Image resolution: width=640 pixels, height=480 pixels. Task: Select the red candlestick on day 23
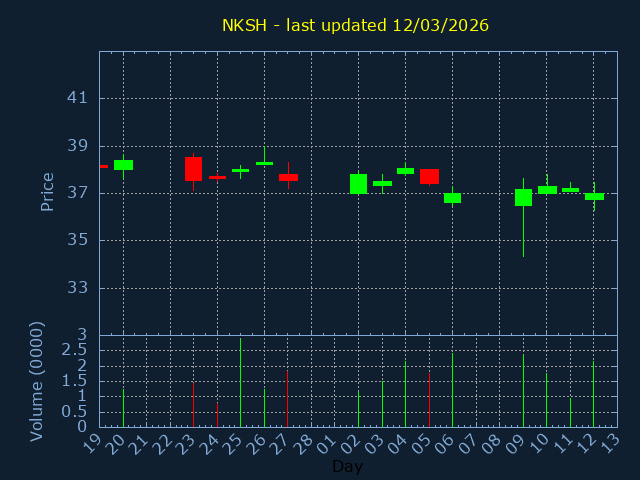click(x=193, y=169)
